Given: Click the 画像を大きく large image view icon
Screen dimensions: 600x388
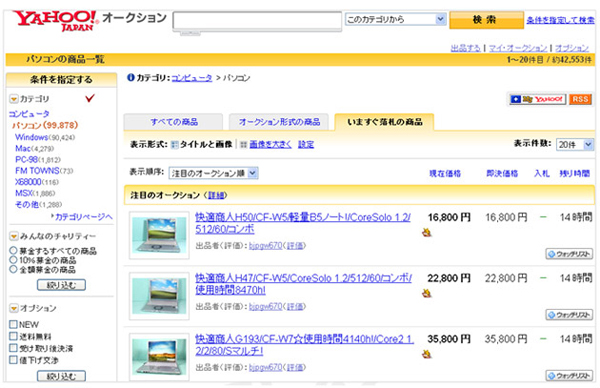Looking at the screenshot, I should pos(243,145).
